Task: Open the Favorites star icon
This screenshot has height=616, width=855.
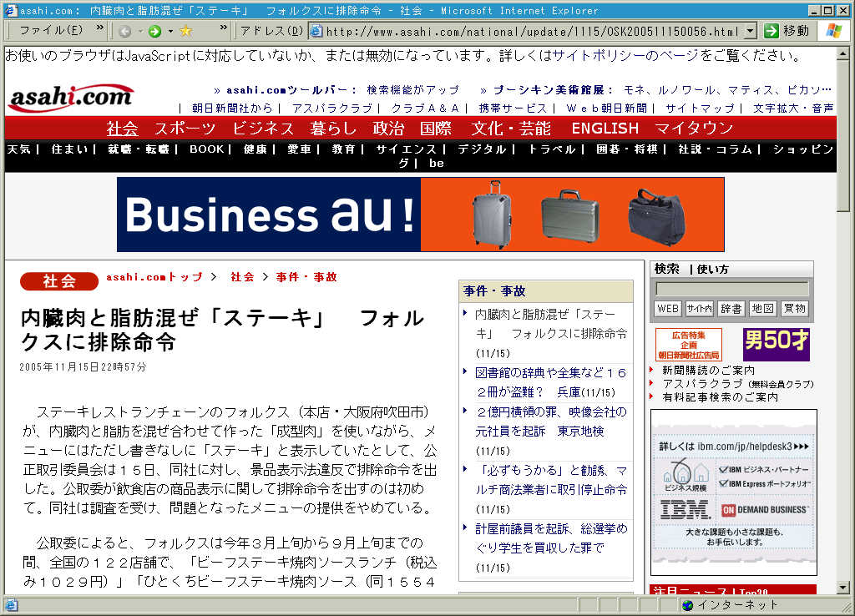Action: [x=186, y=31]
